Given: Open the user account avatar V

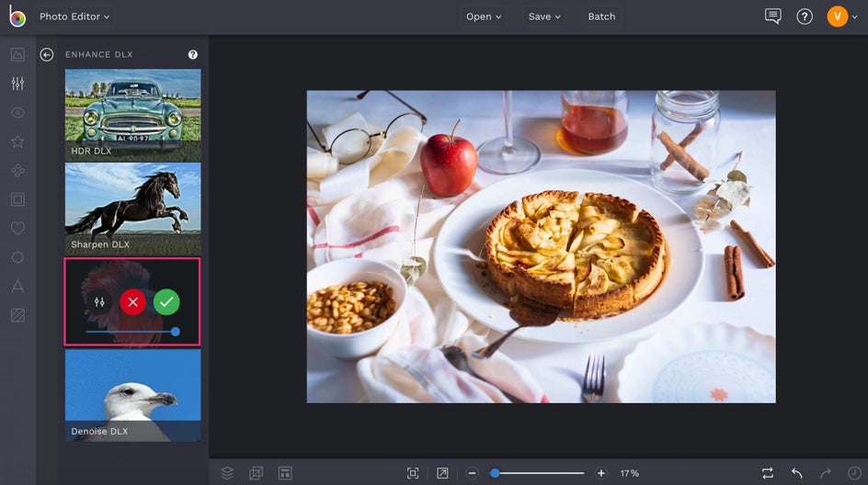Looking at the screenshot, I should click(x=837, y=17).
